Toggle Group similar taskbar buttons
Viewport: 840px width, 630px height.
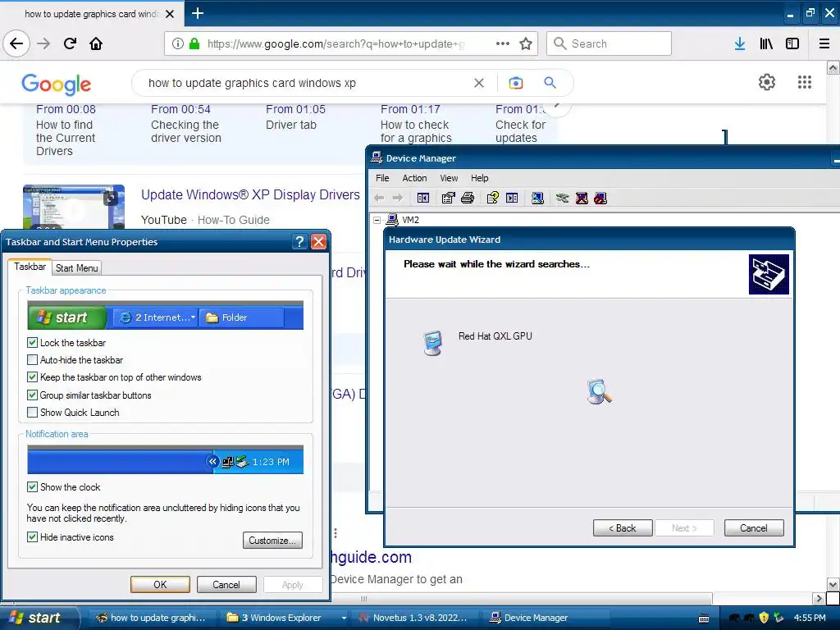click(33, 395)
